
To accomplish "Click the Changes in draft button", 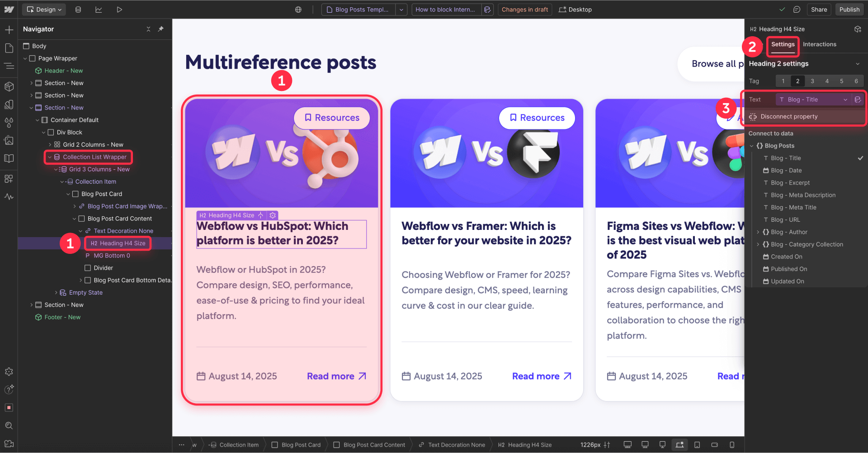I will (524, 10).
